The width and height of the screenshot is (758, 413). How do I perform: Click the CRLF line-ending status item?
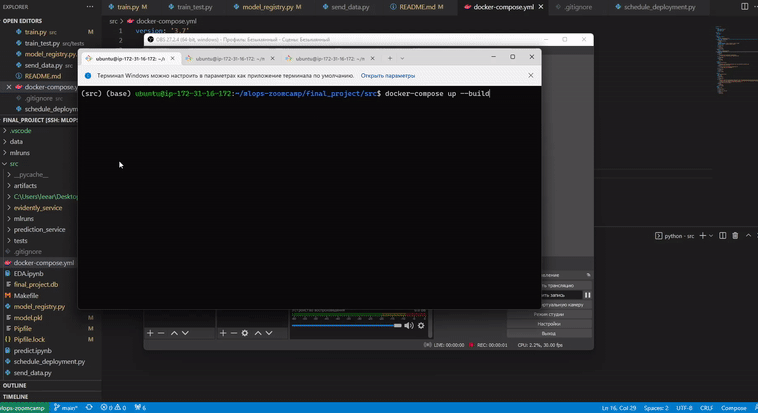(x=706, y=408)
